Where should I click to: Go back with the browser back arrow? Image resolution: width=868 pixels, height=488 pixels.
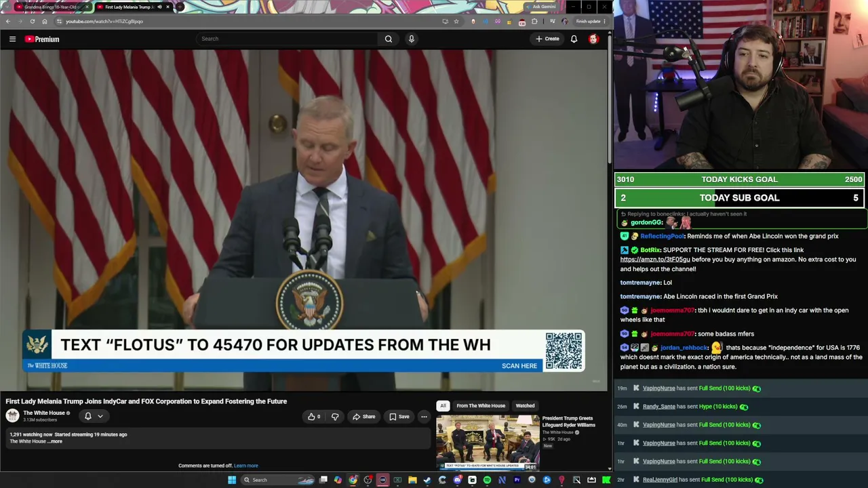[8, 21]
